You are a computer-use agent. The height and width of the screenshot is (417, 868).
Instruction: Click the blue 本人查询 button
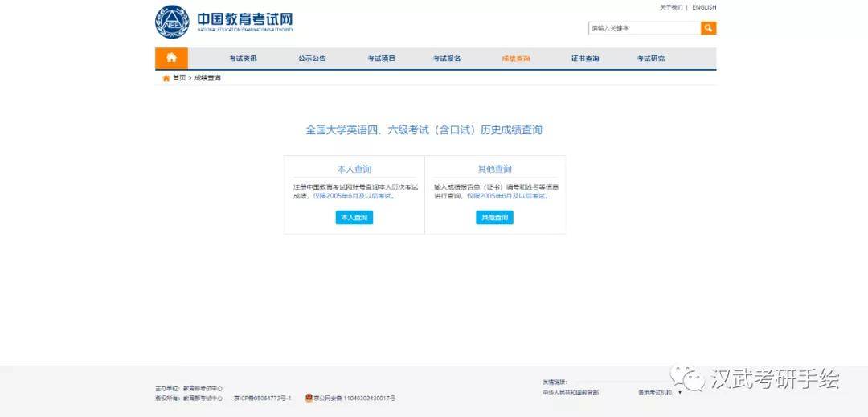(x=354, y=218)
